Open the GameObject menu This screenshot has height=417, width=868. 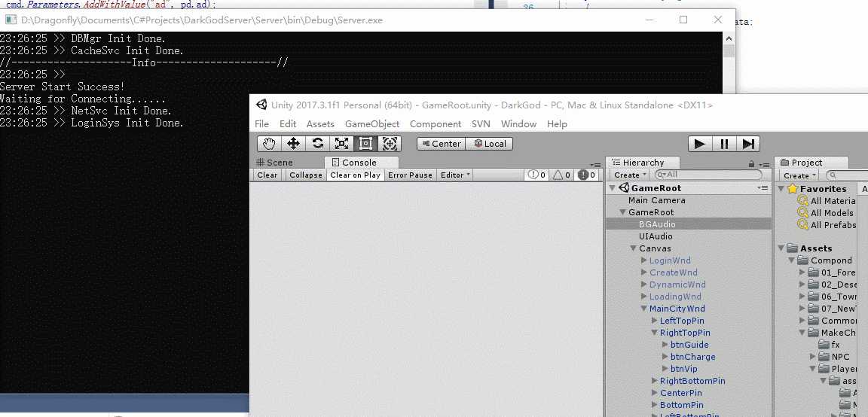(x=372, y=124)
